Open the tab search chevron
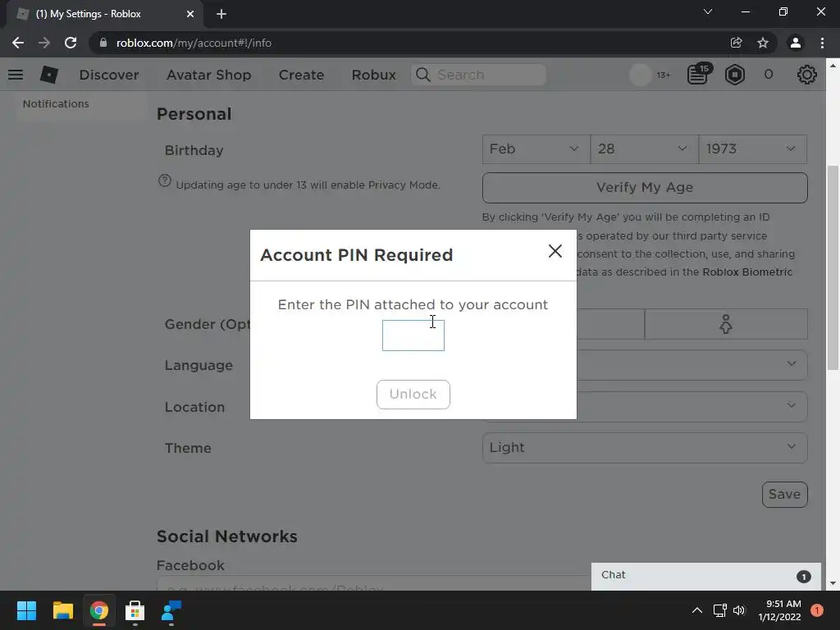The height and width of the screenshot is (630, 840). pyautogui.click(x=708, y=11)
